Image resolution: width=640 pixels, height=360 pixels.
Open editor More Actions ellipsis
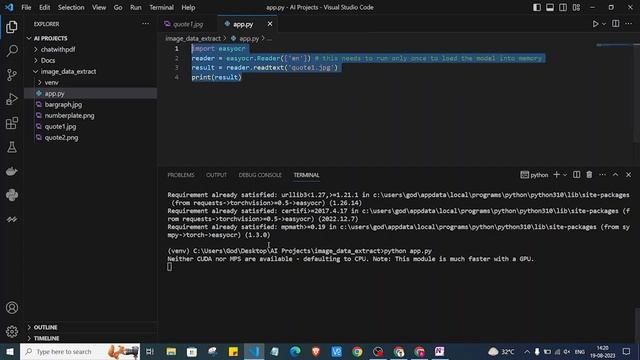coord(629,24)
